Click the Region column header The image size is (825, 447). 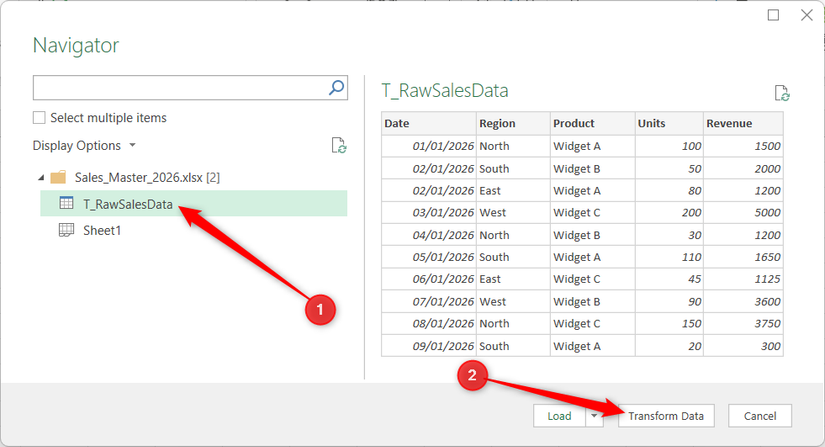coord(514,123)
